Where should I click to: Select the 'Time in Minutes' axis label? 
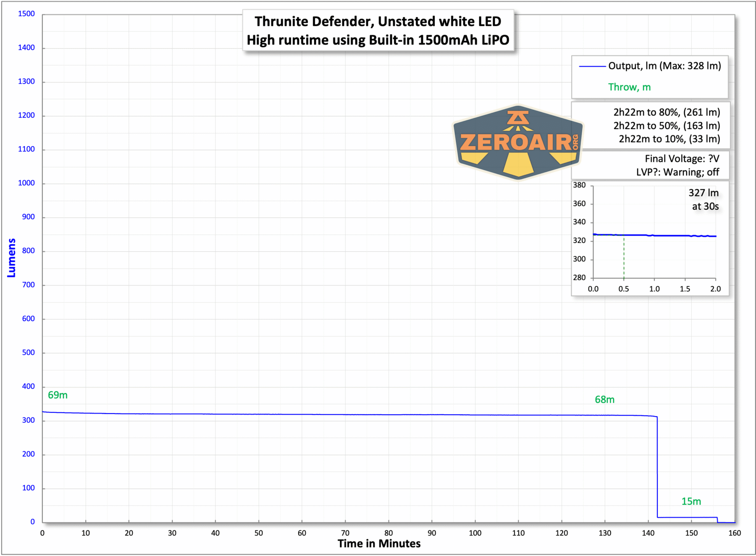pyautogui.click(x=378, y=543)
